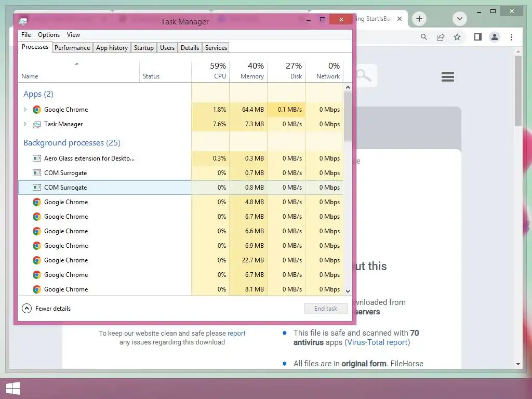Image resolution: width=532 pixels, height=399 pixels.
Task: Open the View menu
Action: (73, 35)
